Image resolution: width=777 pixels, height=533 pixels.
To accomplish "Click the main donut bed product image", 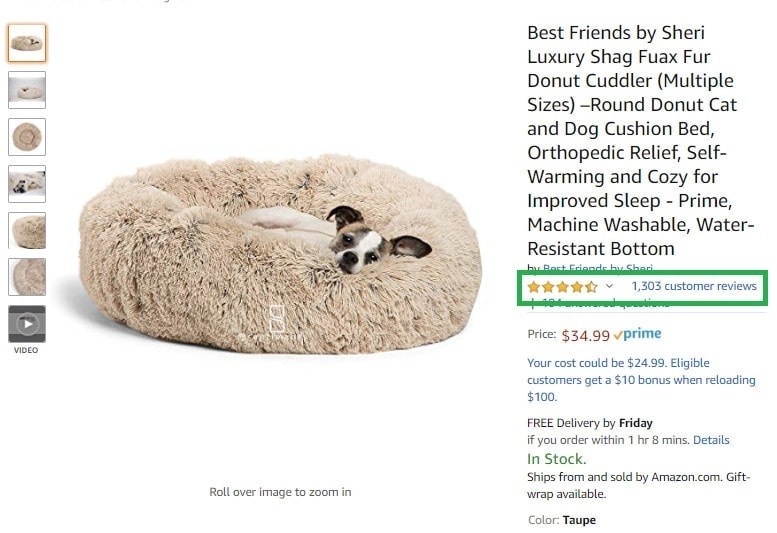I will (x=280, y=254).
